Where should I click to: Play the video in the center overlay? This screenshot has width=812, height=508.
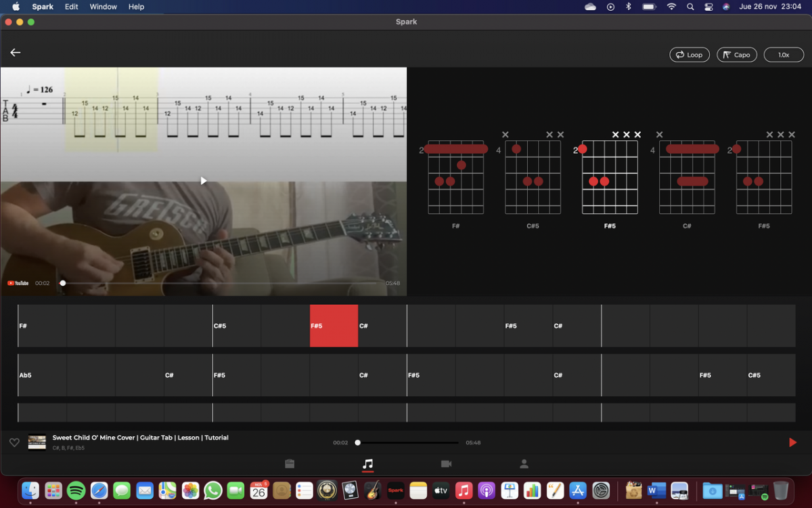[x=203, y=181]
